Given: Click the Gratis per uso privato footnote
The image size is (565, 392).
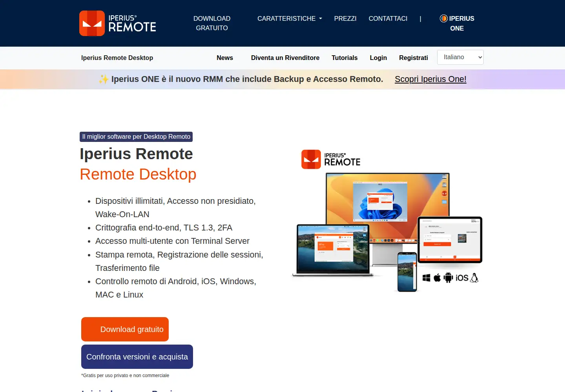Looking at the screenshot, I should click(125, 376).
